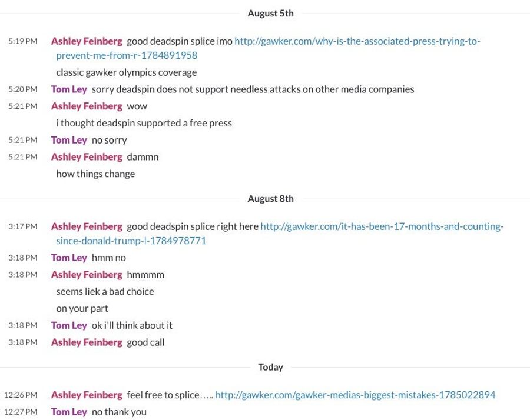Click Ashley Feinberg's name on the 'wow' message
This screenshot has width=530, height=420.
(87, 106)
